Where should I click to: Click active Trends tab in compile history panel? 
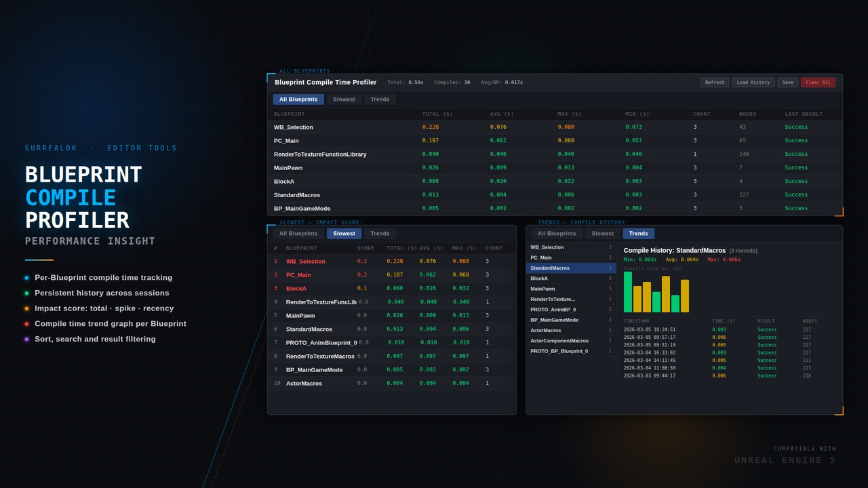(638, 234)
